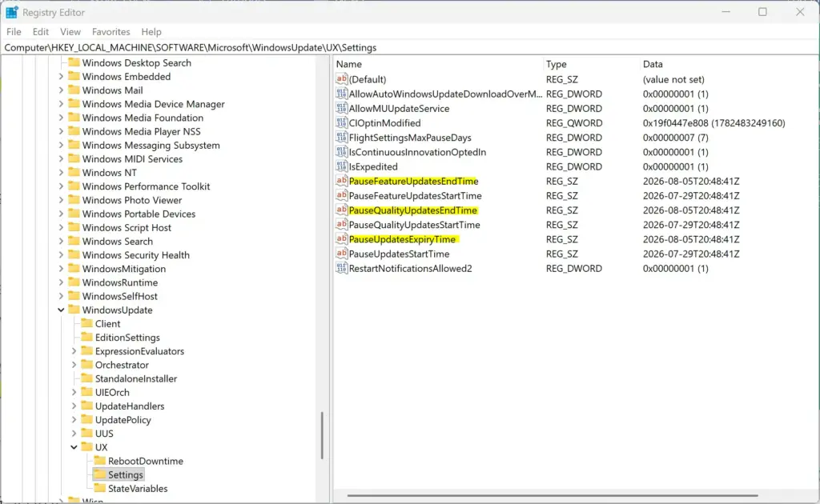
Task: Click the PauseUpdatesExpiryTime string icon
Action: click(x=341, y=239)
